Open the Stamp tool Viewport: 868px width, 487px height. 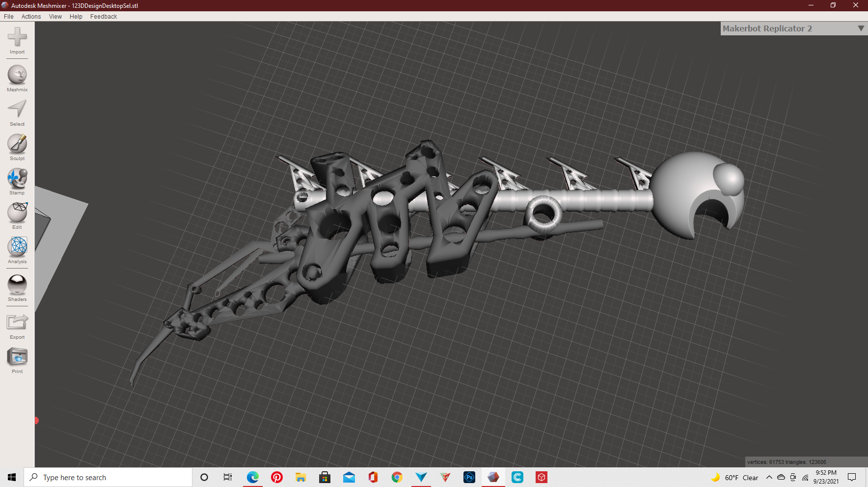coord(17,182)
